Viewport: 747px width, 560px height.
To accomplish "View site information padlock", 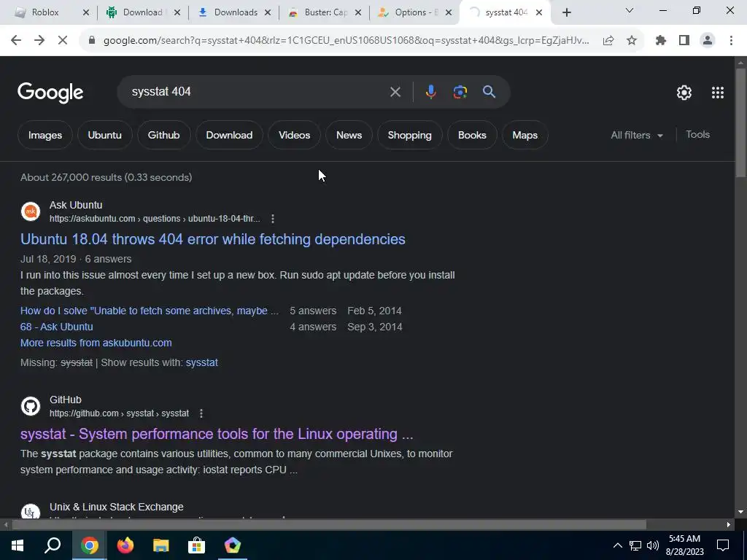I will pos(92,41).
